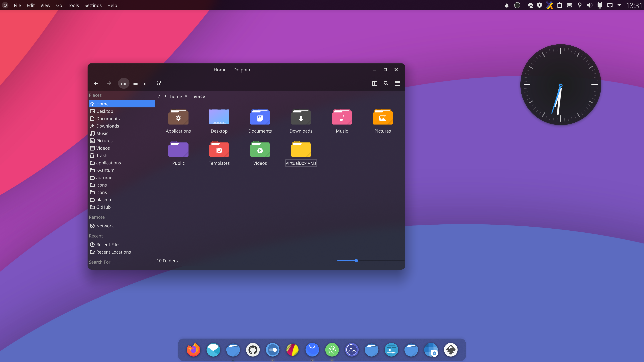The width and height of the screenshot is (644, 362).
Task: Select the Desktop folder icon
Action: 219,117
